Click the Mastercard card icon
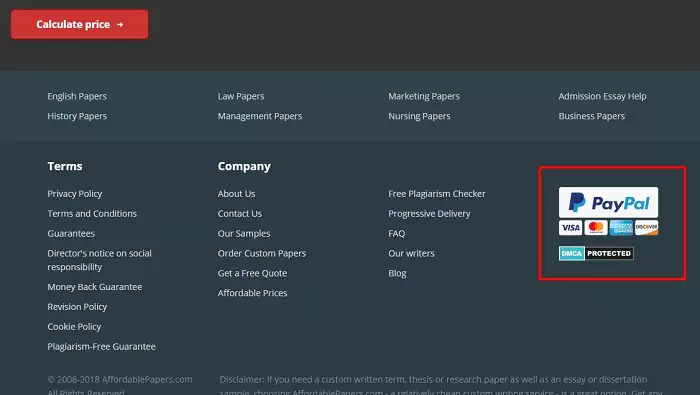The image size is (700, 395). (x=596, y=228)
